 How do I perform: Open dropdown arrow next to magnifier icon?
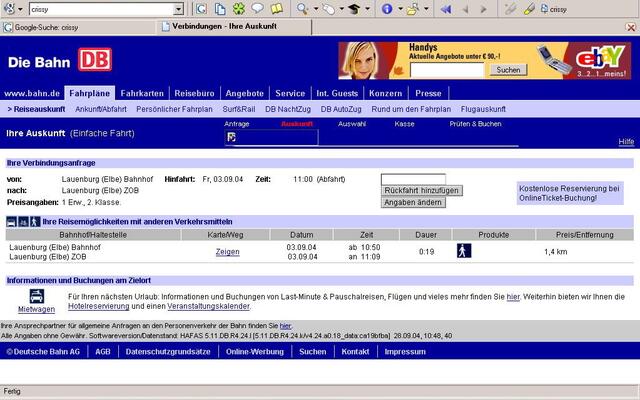pyautogui.click(x=315, y=9)
